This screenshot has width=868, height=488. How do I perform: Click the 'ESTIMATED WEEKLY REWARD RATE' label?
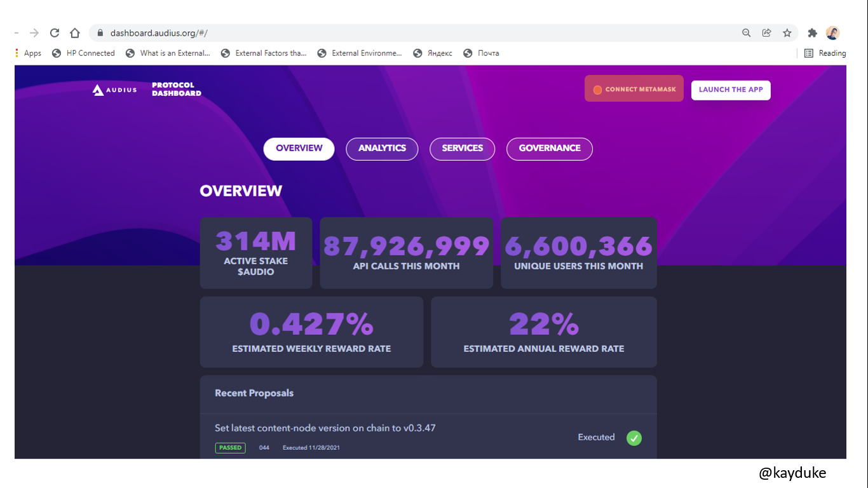pos(311,349)
